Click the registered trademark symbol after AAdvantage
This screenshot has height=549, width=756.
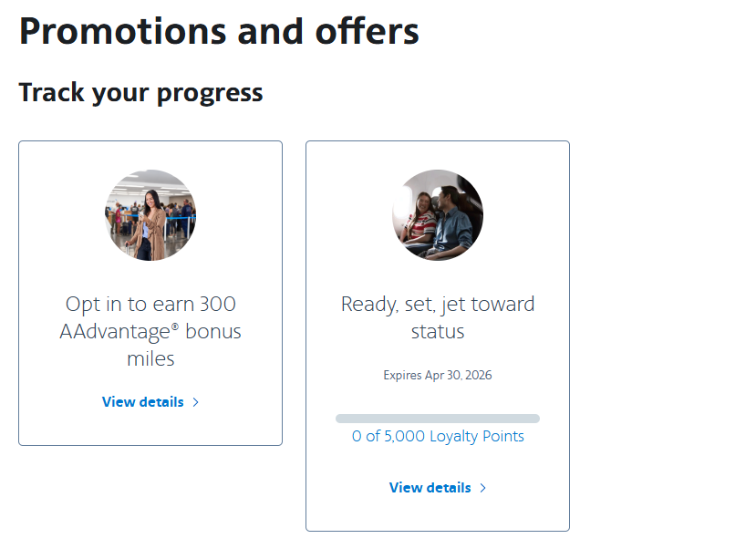173,326
